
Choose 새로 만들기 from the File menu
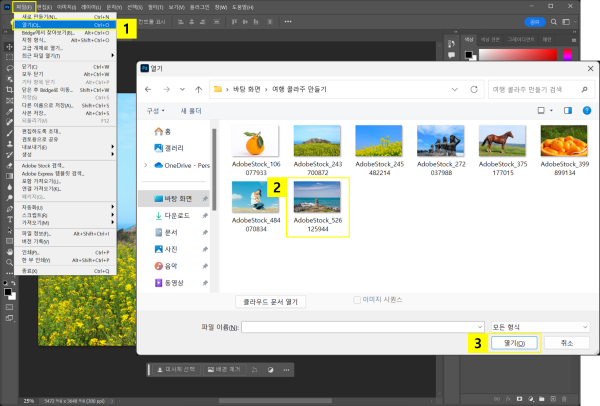[x=65, y=17]
